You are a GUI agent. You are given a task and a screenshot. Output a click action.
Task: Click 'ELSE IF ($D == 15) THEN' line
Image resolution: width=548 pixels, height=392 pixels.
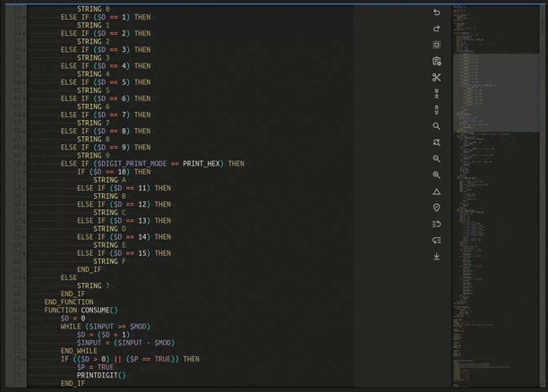pos(124,253)
